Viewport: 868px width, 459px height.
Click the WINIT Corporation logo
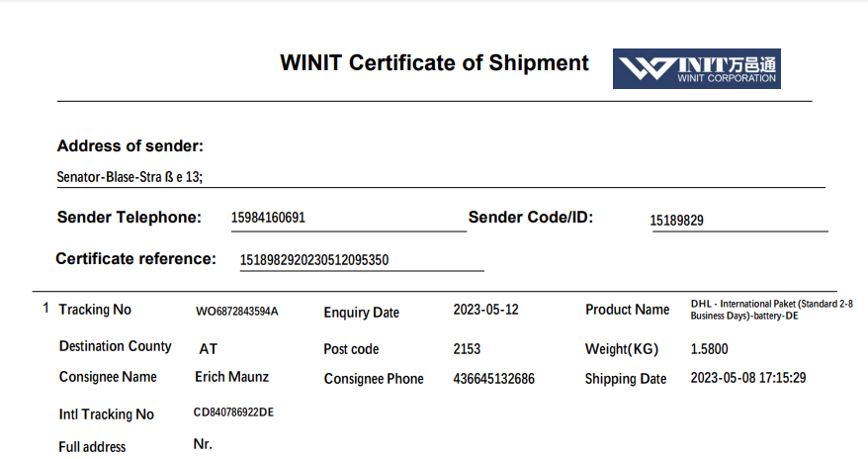(696, 68)
